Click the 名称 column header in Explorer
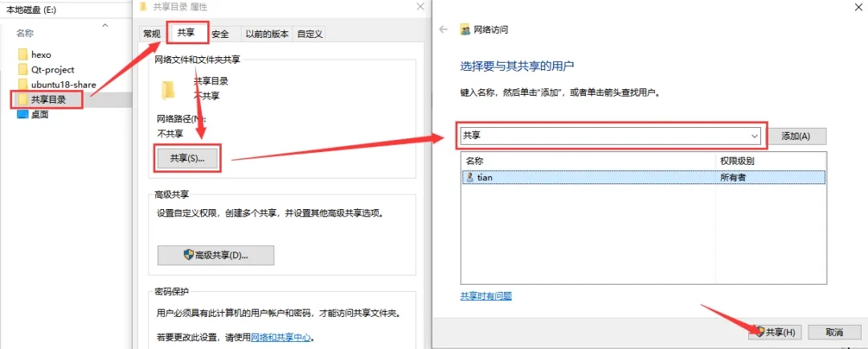 click(x=24, y=33)
